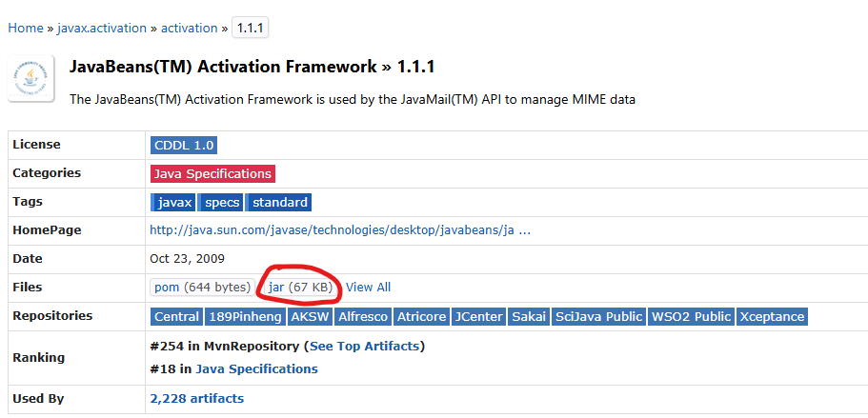Select the javax tag
Viewport: 868px width, 418px height.
173,203
